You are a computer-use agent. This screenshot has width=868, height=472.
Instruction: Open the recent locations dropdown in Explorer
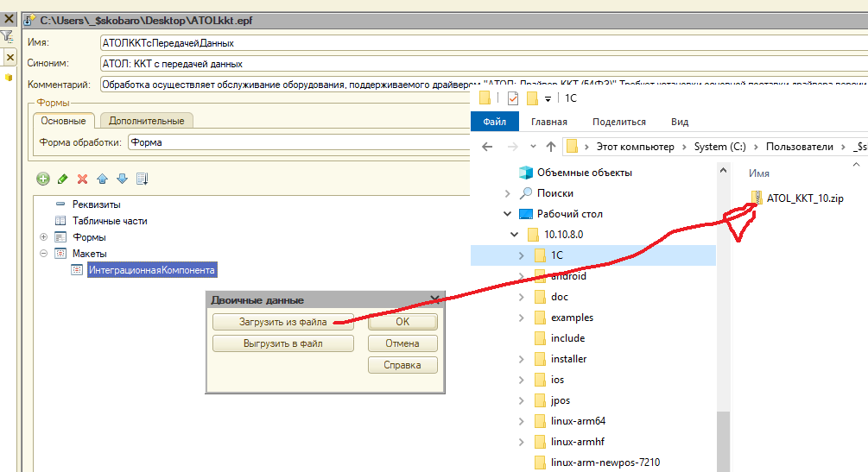coord(533,147)
